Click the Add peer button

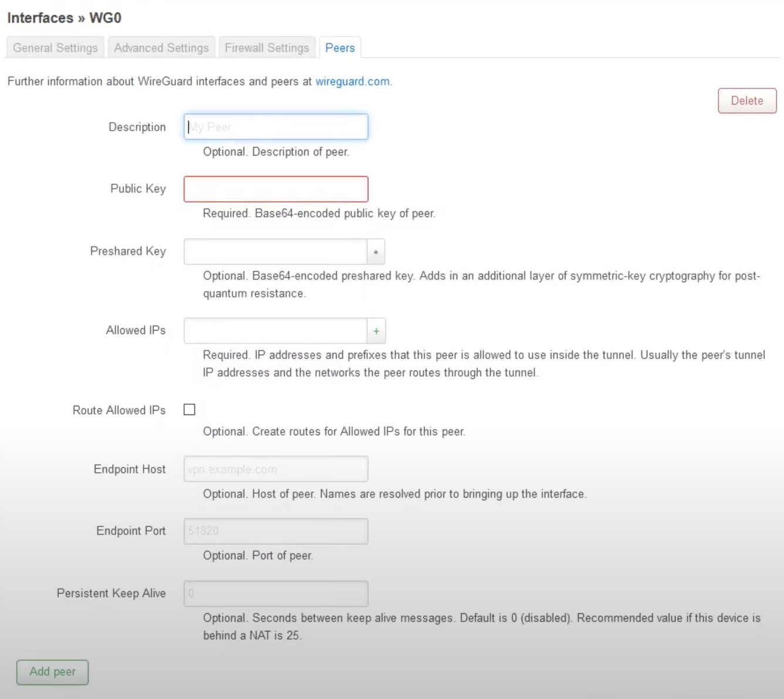52,672
